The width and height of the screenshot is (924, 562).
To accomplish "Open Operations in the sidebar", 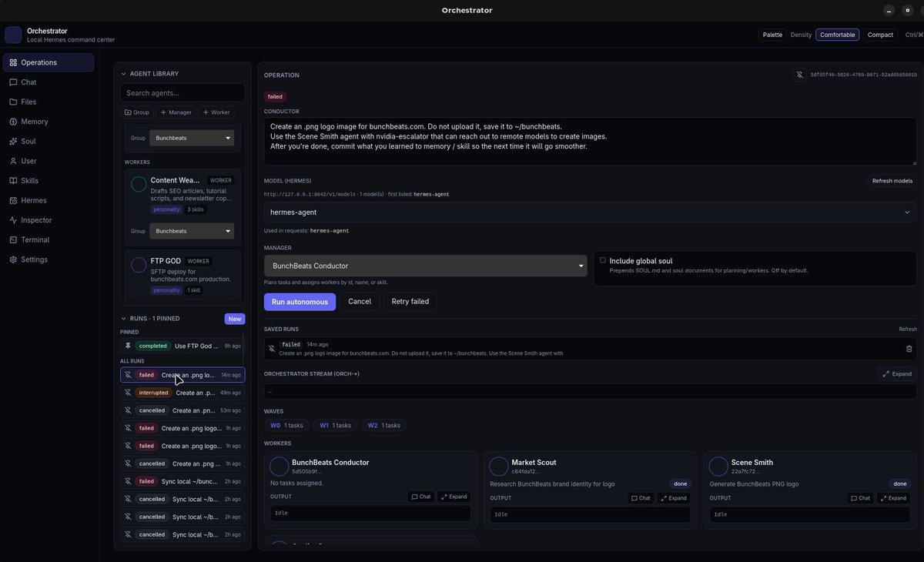I will click(x=49, y=62).
